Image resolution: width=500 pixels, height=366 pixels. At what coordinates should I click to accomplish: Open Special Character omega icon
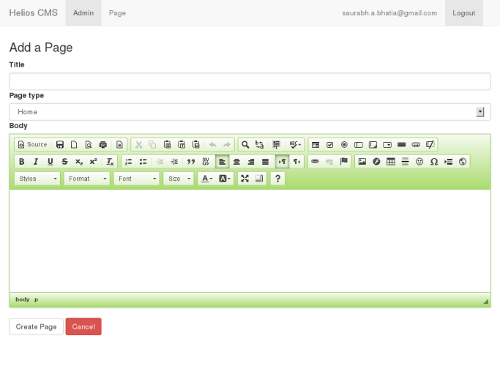(434, 162)
